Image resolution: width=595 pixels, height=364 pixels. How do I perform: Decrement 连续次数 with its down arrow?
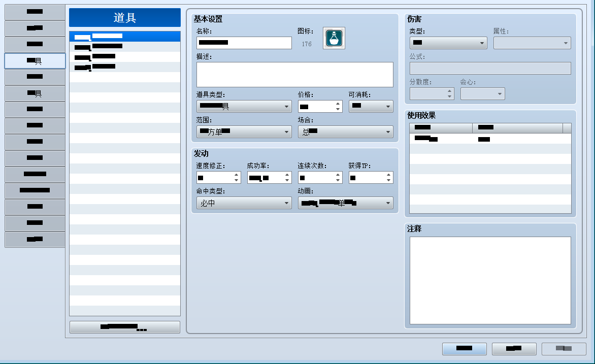338,180
